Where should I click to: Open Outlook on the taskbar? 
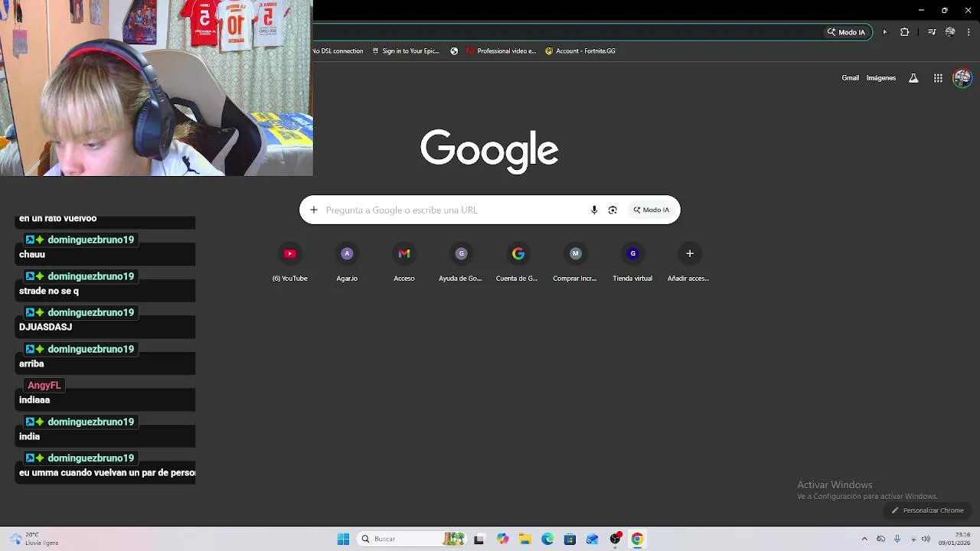(592, 539)
